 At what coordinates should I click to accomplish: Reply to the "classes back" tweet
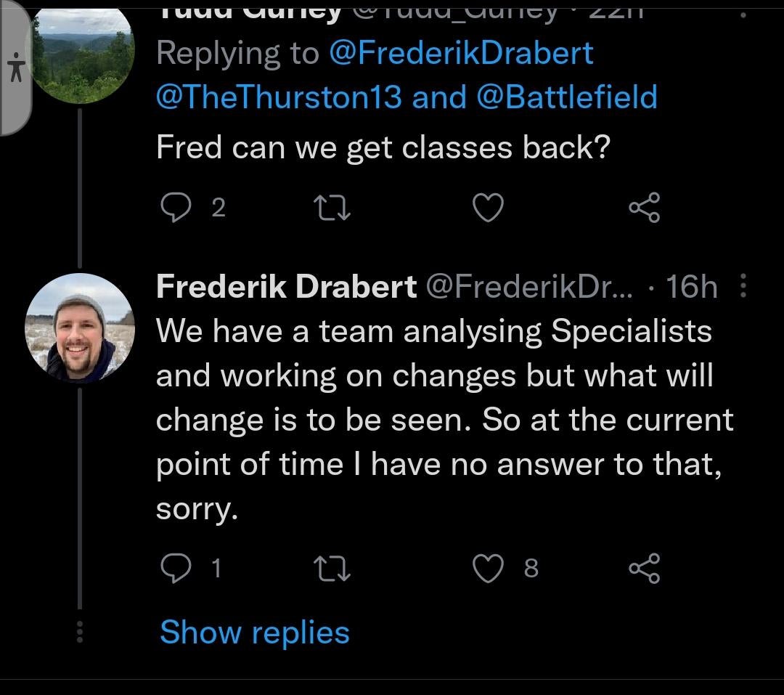(x=174, y=208)
